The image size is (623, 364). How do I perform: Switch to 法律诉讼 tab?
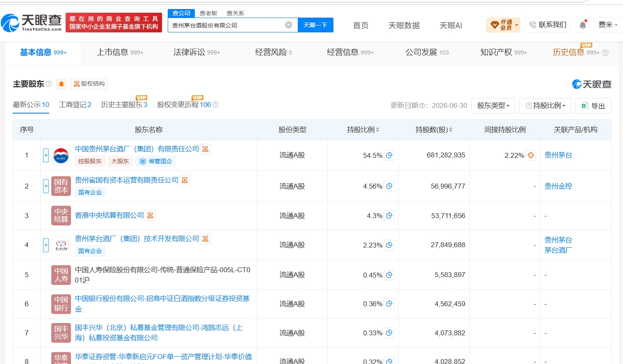(x=196, y=52)
